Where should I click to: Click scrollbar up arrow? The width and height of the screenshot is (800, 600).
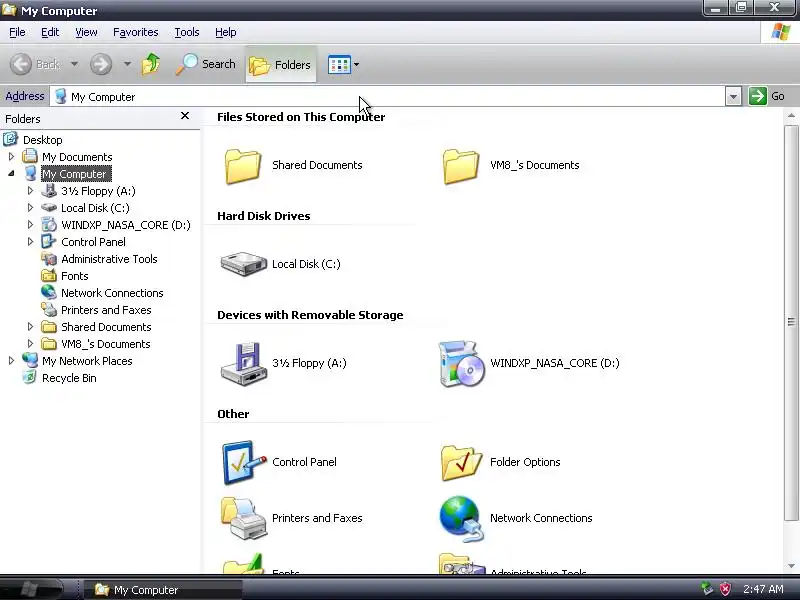pyautogui.click(x=791, y=116)
